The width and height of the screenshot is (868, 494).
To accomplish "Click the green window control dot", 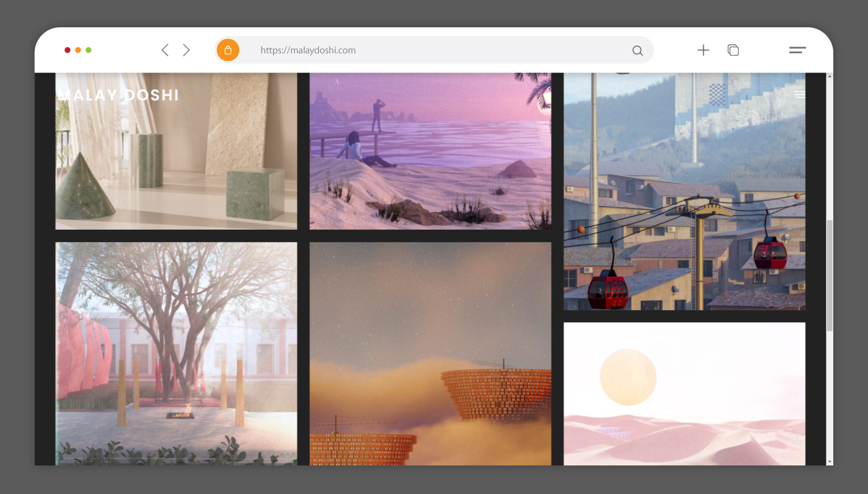I will (89, 50).
